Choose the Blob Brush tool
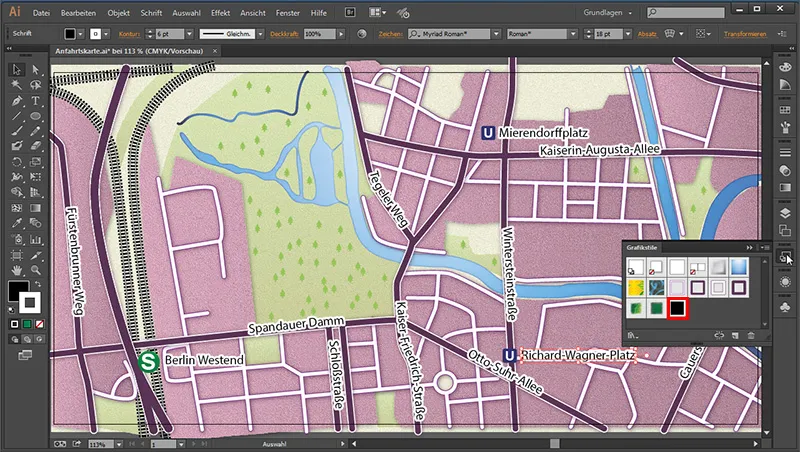This screenshot has width=800, height=452. coord(17,146)
